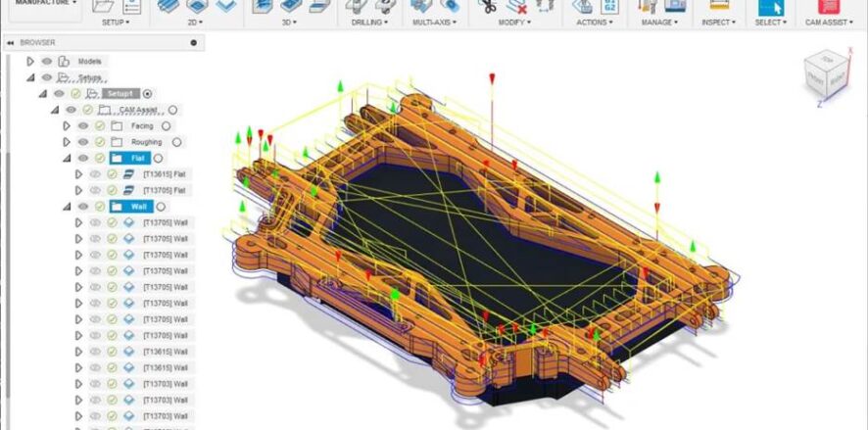
Task: Open the MULTI-AXIS menu
Action: point(435,23)
